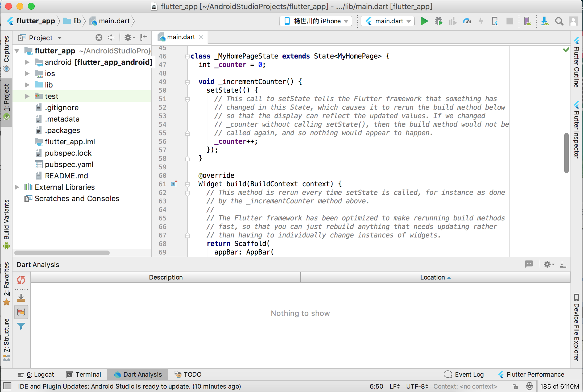The image size is (583, 392).
Task: Click the Restart Dart Analysis Server icon
Action: (x=21, y=280)
